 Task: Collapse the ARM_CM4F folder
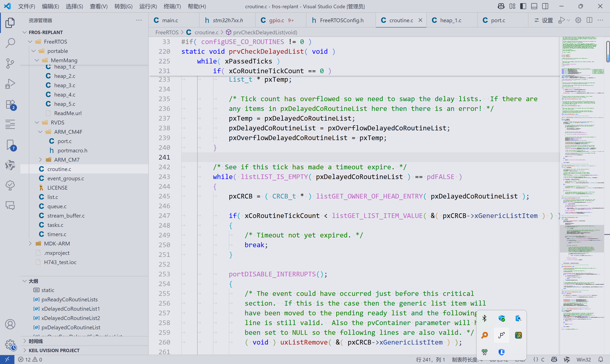(40, 132)
